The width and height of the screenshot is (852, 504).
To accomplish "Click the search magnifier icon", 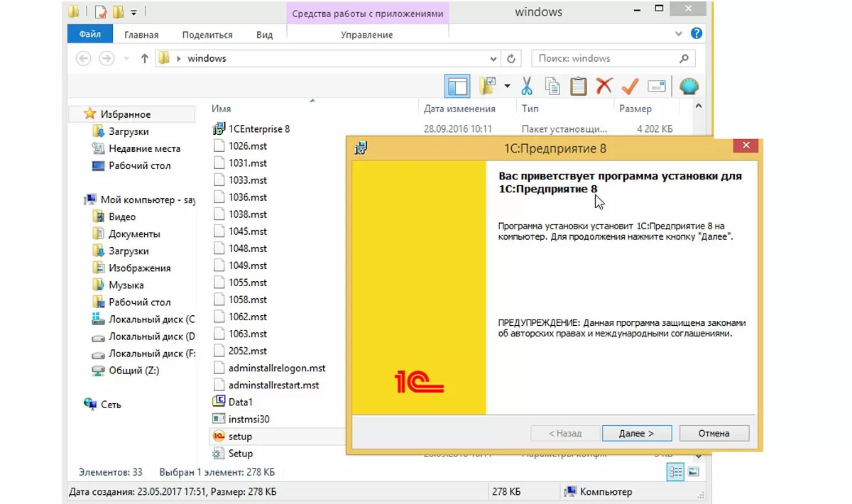I will [684, 59].
